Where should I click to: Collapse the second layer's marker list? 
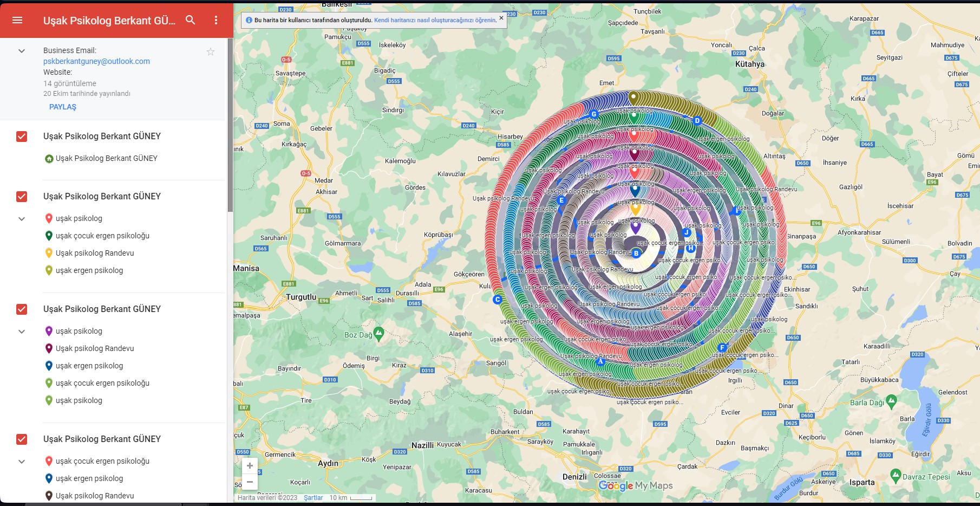(x=21, y=218)
